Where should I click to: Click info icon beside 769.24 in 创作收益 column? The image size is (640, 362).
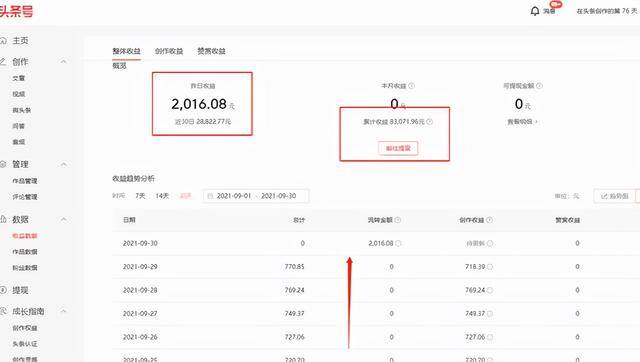[x=490, y=290]
